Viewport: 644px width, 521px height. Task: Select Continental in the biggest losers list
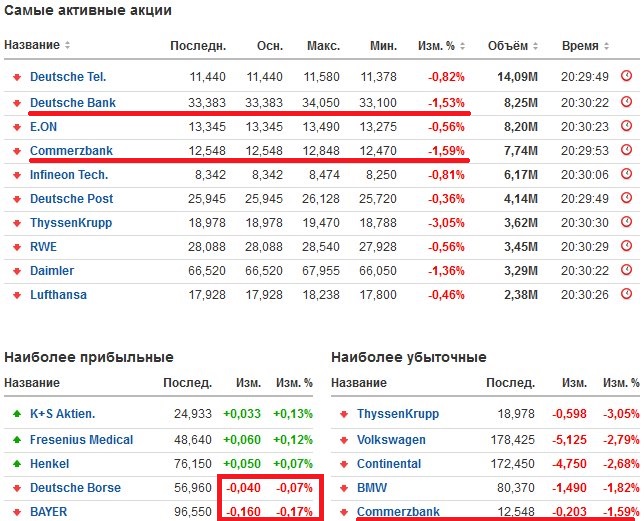coord(389,463)
